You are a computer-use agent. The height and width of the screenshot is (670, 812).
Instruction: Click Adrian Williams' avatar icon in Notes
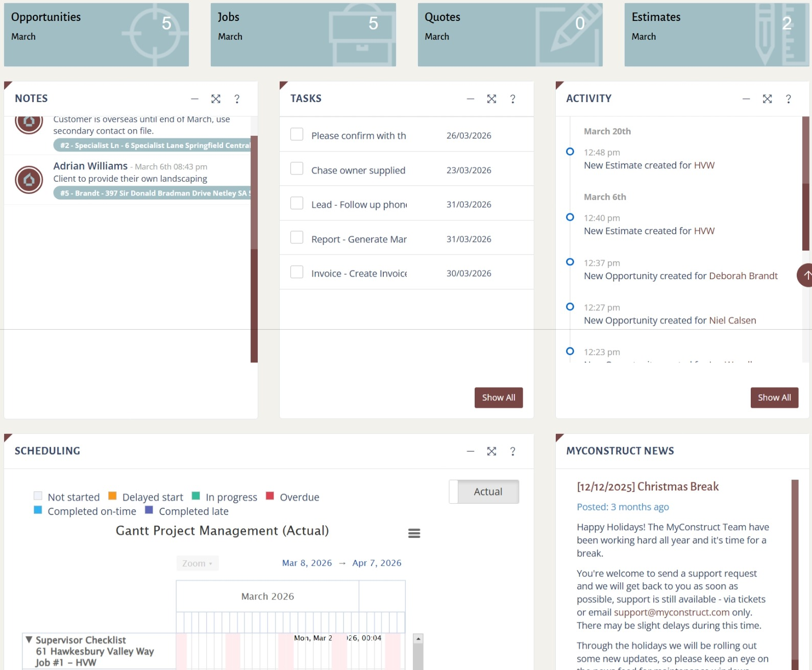pyautogui.click(x=29, y=180)
